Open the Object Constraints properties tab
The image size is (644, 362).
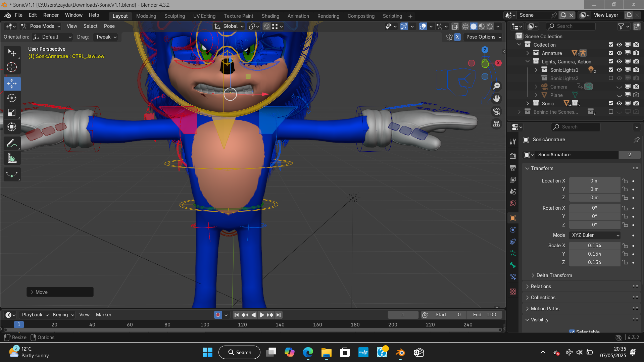coord(513,242)
